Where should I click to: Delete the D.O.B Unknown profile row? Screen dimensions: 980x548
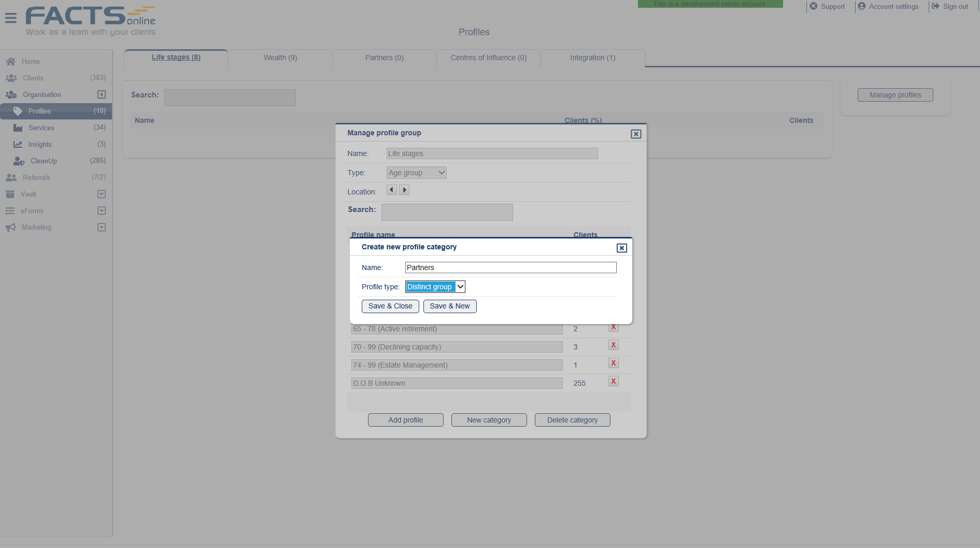(x=614, y=382)
